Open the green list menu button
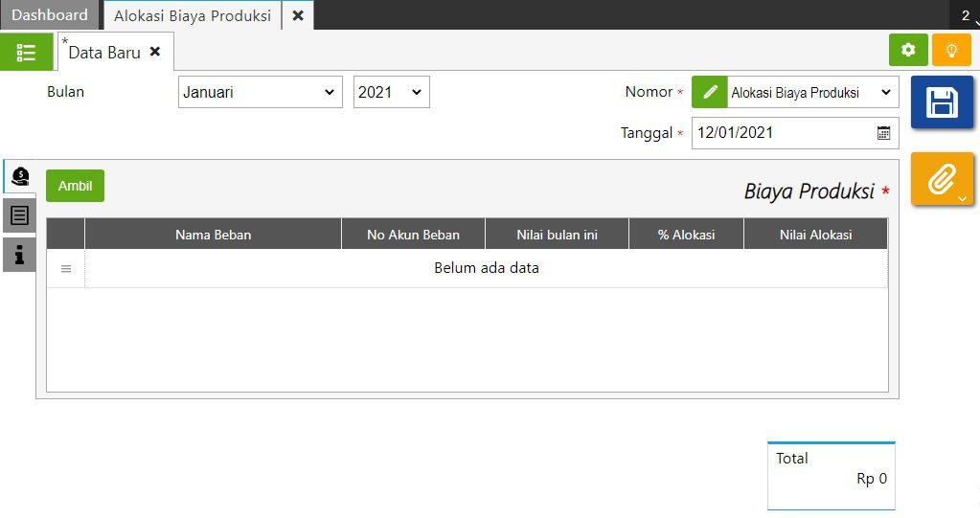 [26, 53]
